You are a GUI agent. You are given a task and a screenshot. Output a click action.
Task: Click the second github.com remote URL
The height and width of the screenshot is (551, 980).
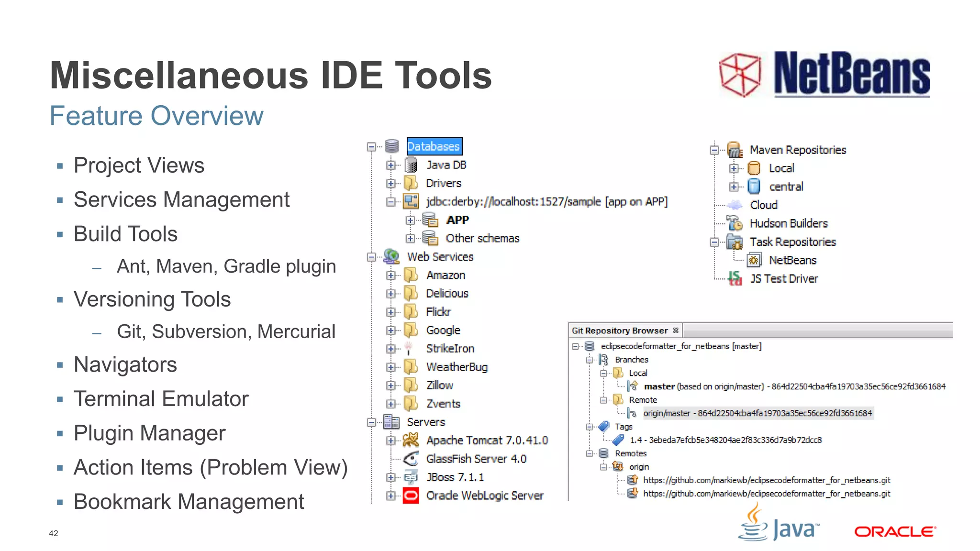click(x=767, y=494)
